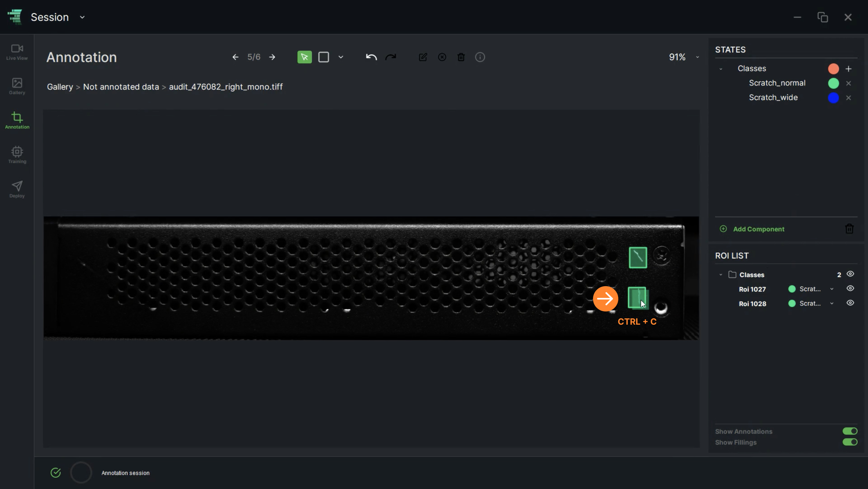Select Roi 1027 in ROI list
Screen dimensions: 868x489
[752, 289]
